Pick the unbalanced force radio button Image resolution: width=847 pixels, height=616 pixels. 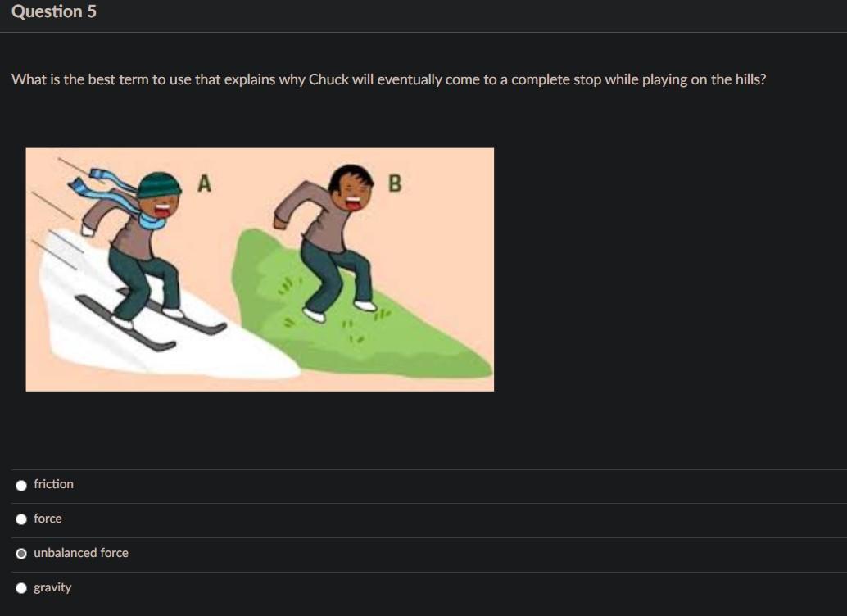click(21, 554)
